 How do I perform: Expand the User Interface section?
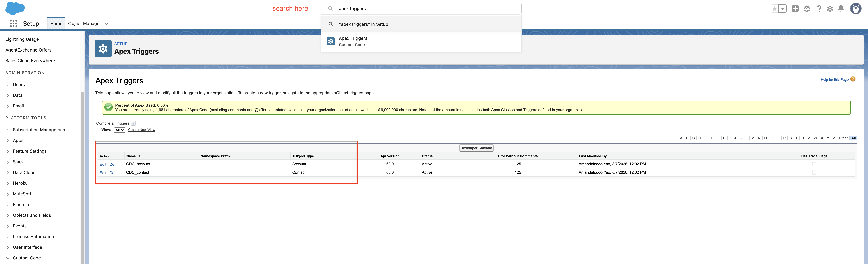point(8,248)
